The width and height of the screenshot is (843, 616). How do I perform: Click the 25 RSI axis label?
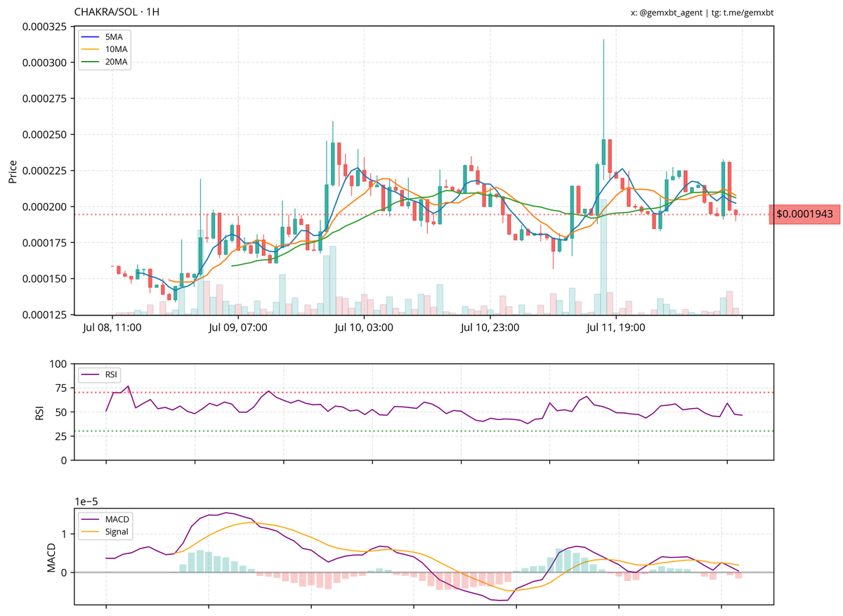point(61,436)
